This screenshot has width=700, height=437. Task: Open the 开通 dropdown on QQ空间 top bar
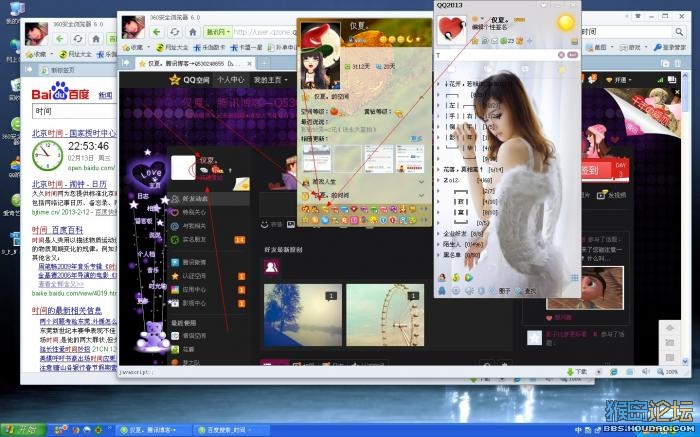tap(619, 80)
